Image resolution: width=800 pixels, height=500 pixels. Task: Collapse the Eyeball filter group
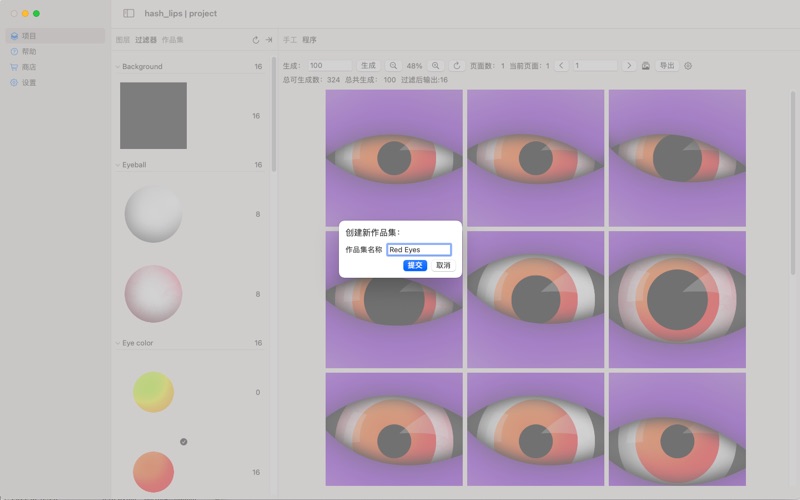pos(117,165)
